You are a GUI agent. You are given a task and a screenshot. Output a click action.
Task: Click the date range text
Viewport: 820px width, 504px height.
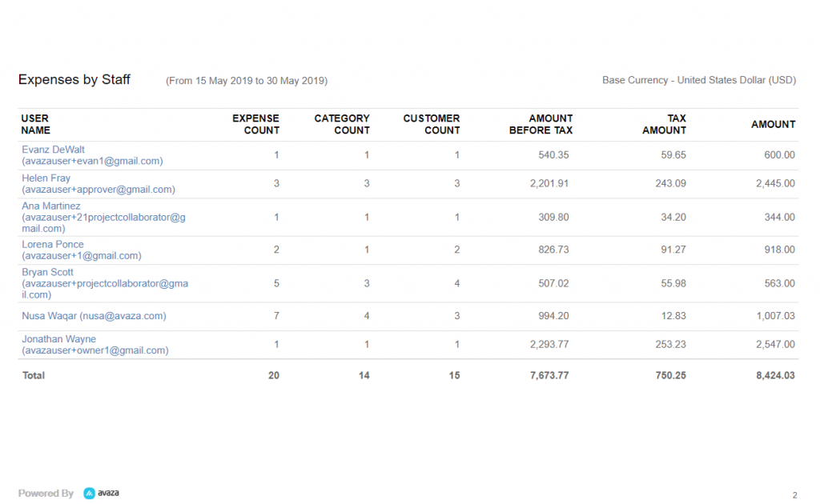(246, 81)
